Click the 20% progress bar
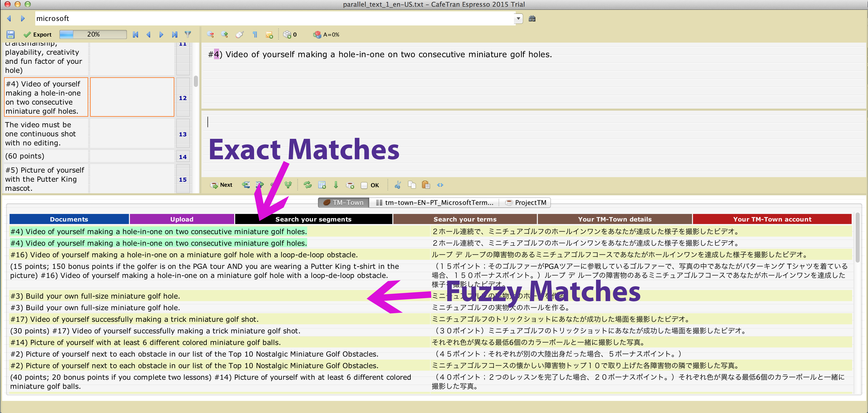 tap(93, 34)
